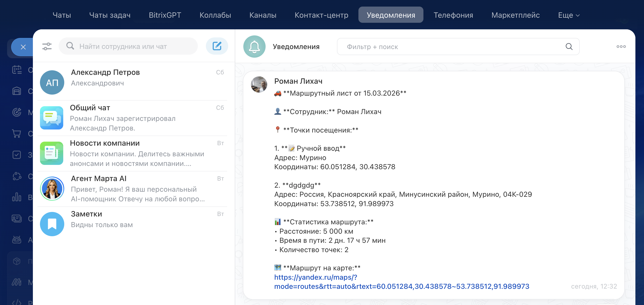Click the Фильтр + поиск input field
Viewport: 644px width, 305px height.
(x=450, y=47)
